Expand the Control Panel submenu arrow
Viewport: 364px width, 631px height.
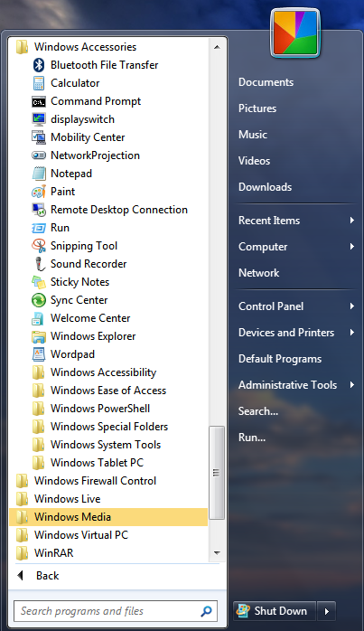tap(352, 306)
